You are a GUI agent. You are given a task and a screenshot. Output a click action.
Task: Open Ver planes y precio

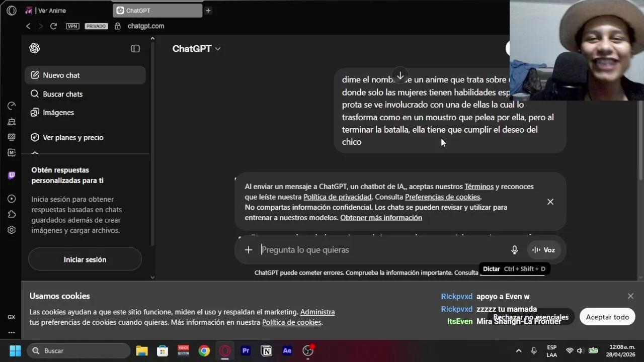pos(85,138)
